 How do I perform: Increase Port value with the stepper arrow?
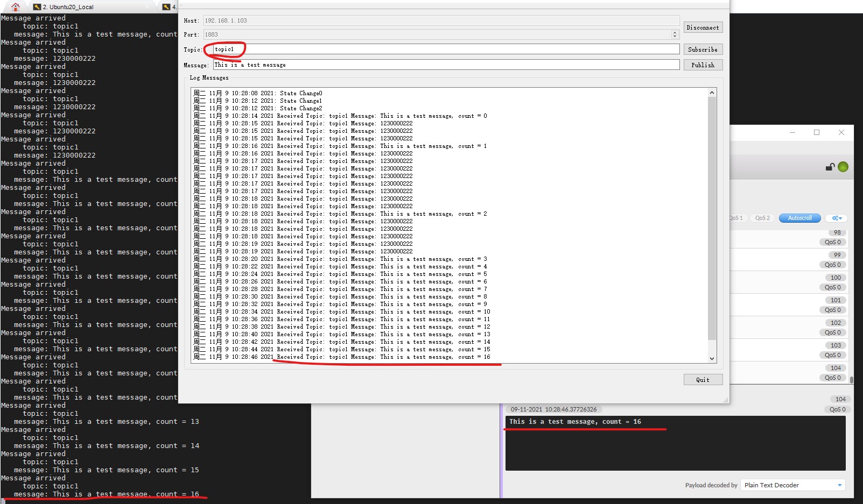point(675,32)
